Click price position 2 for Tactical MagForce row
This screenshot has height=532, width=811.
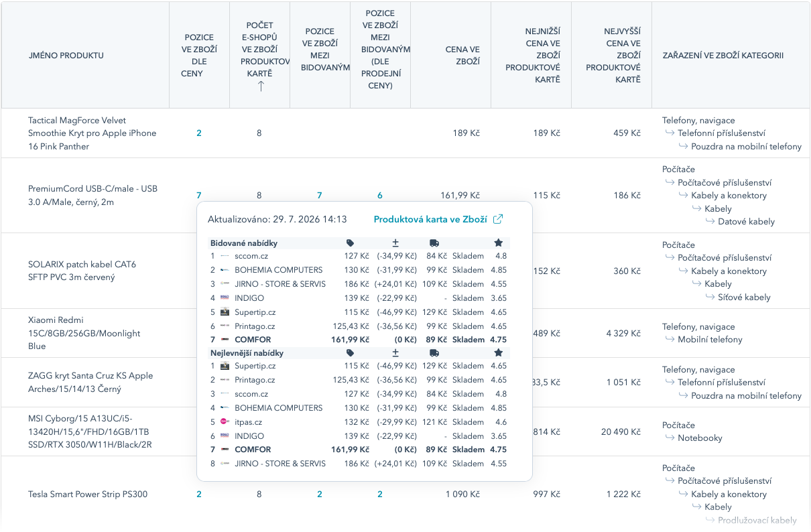coord(199,133)
